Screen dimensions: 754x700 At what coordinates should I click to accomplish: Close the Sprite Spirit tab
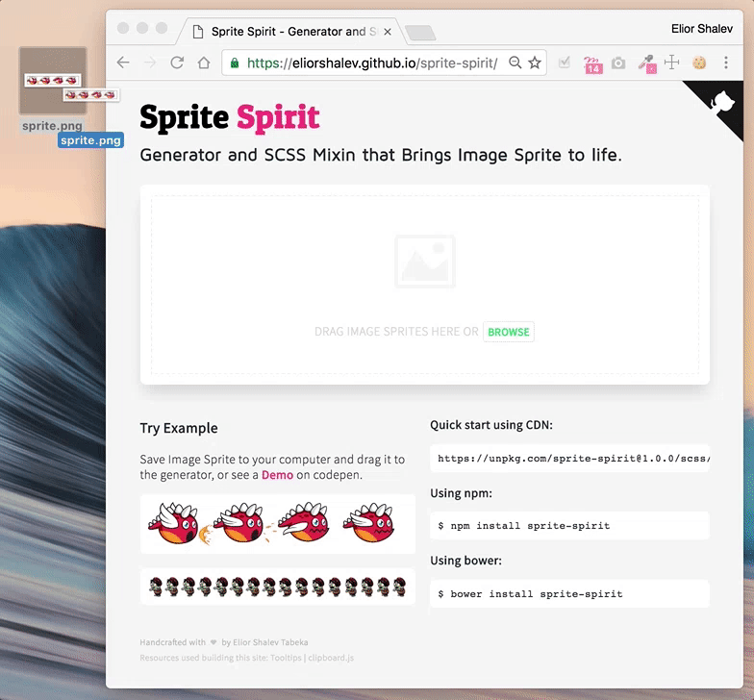tap(388, 32)
